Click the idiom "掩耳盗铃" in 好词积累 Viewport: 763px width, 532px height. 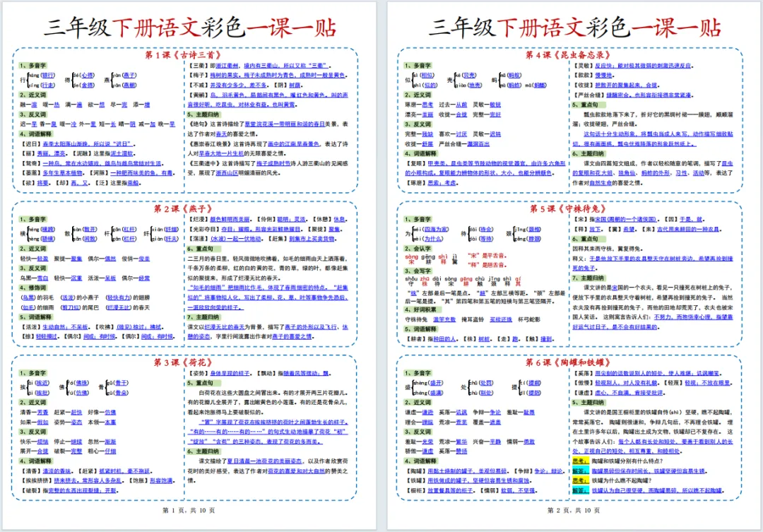(x=472, y=319)
